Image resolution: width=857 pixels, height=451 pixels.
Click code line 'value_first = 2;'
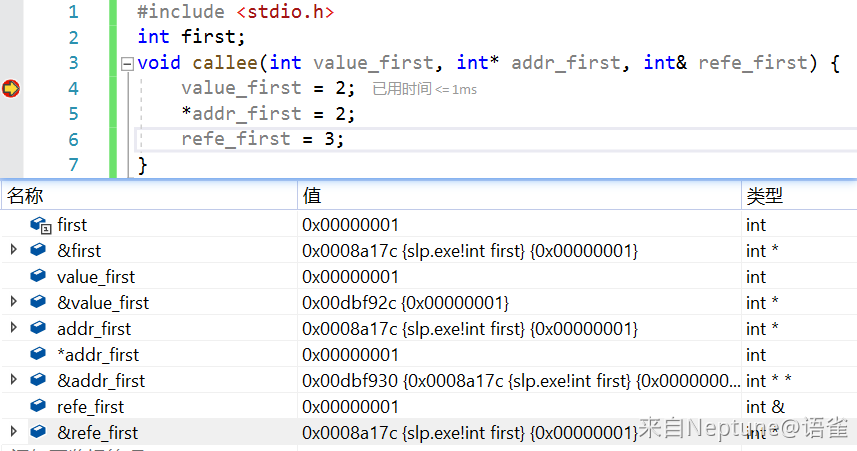tap(268, 88)
